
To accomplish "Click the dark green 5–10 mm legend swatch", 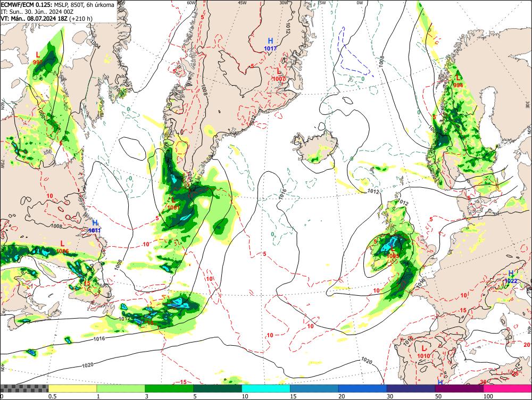I will pyautogui.click(x=218, y=388).
